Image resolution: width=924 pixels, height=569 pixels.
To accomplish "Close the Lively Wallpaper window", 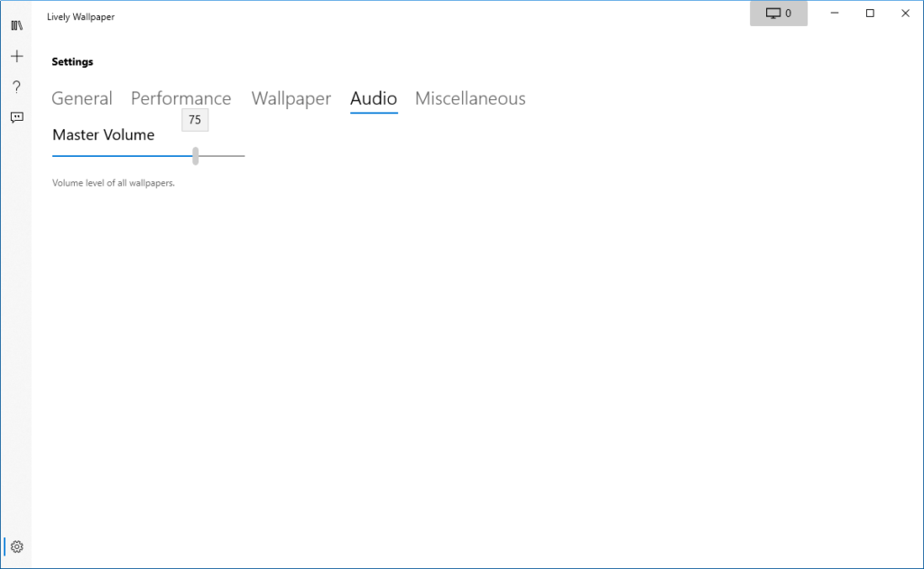I will 906,14.
